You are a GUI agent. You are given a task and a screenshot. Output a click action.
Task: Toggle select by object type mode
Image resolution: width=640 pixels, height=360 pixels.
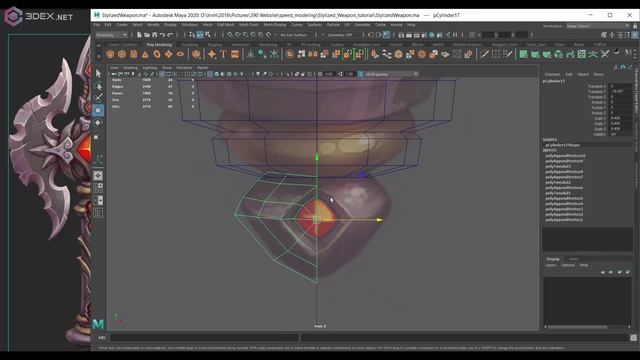coord(200,35)
